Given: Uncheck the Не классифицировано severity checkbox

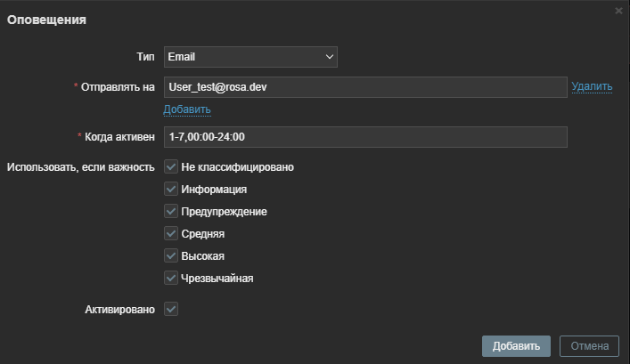Looking at the screenshot, I should point(171,166).
